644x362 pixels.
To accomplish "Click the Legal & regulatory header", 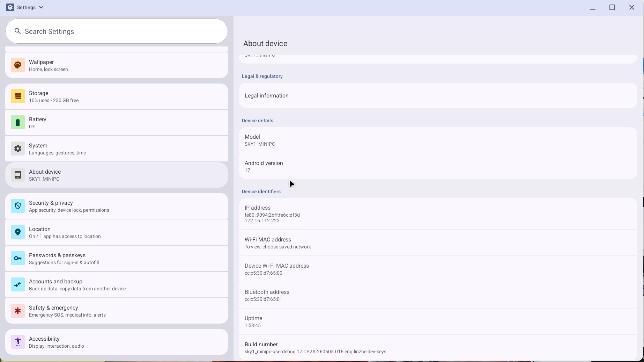I will click(x=262, y=76).
